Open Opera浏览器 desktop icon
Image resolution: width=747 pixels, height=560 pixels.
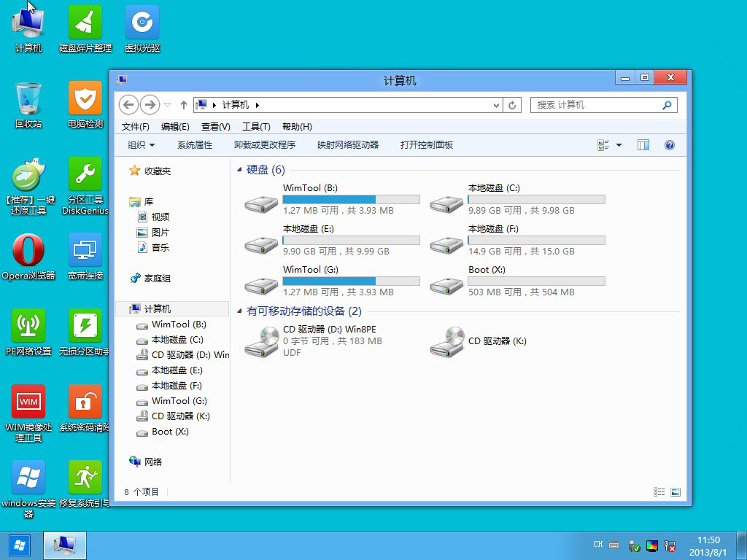click(28, 257)
